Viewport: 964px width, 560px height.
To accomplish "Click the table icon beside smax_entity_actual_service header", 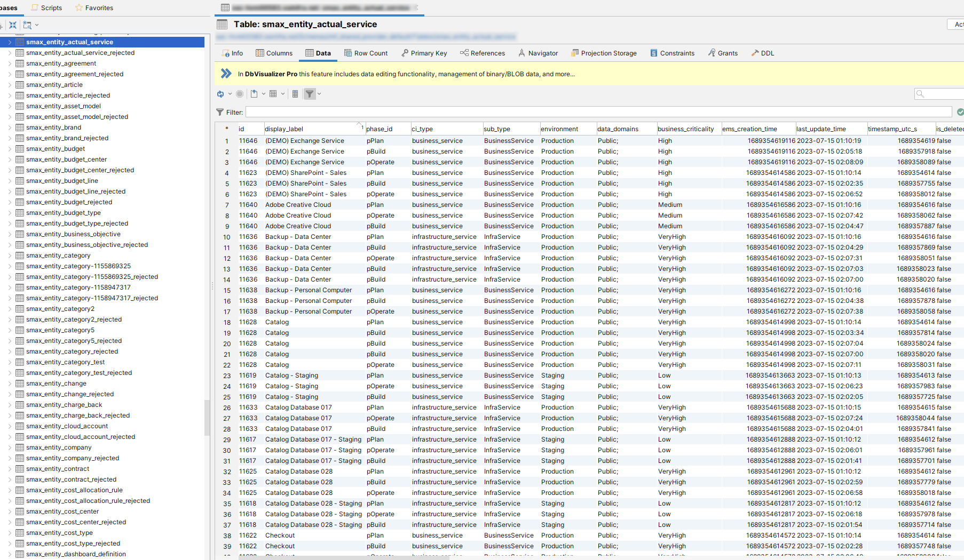I will [x=222, y=24].
